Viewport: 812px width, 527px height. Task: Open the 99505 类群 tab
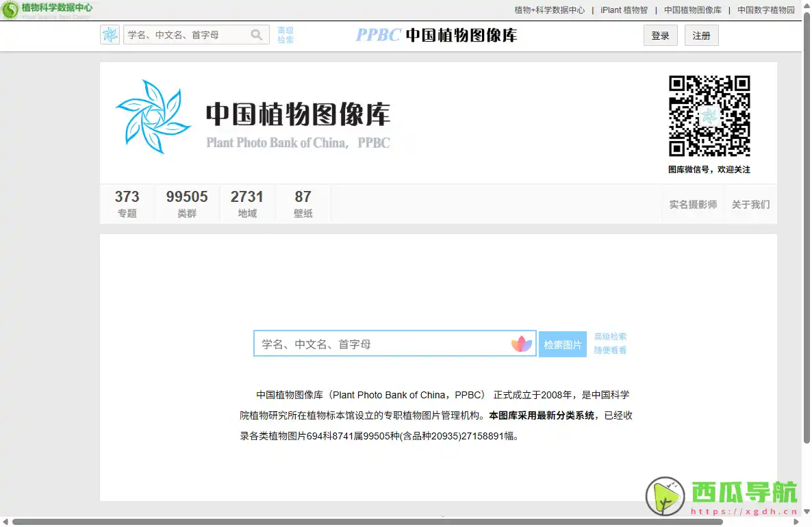tap(187, 204)
